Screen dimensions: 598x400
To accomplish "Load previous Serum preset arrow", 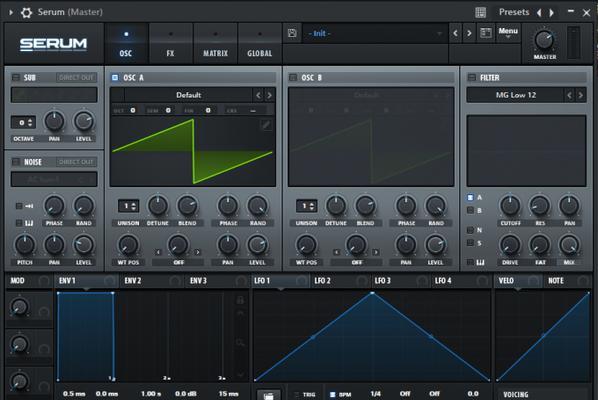I will pos(455,33).
